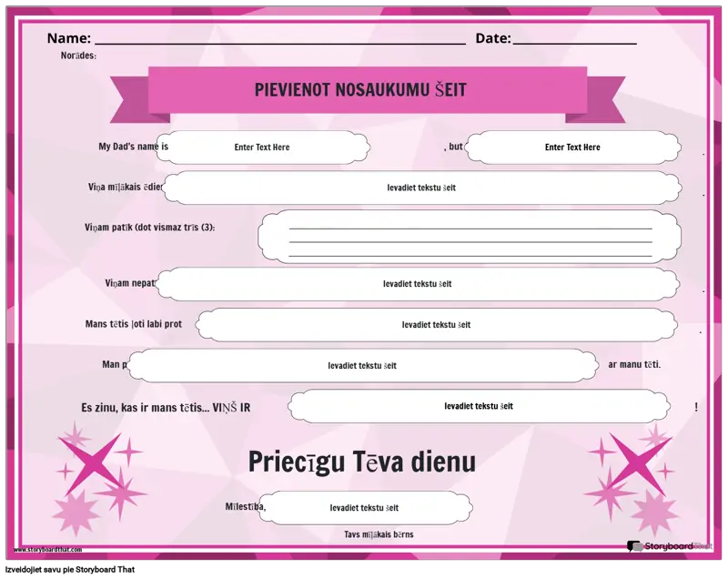This screenshot has height=579, width=728.
Task: Click the 'Norādes:' label under Name
Action: [x=78, y=56]
